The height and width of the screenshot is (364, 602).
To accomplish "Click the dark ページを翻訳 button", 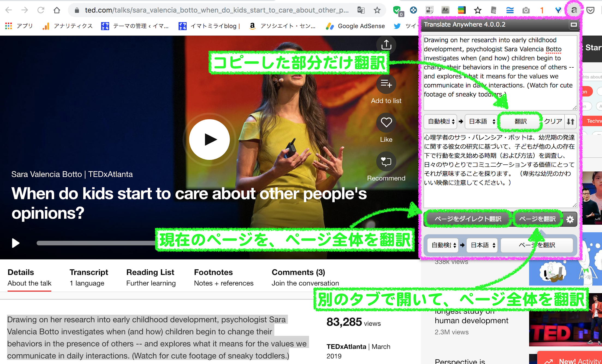I will point(537,219).
